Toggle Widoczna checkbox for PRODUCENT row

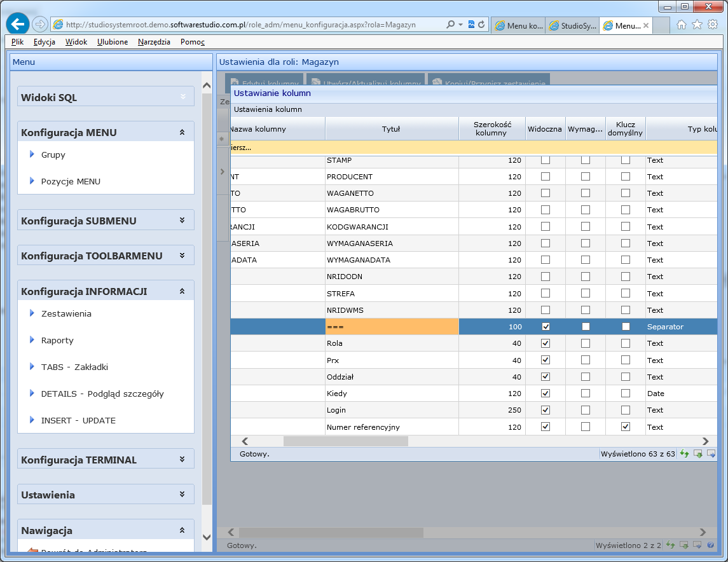tap(546, 177)
